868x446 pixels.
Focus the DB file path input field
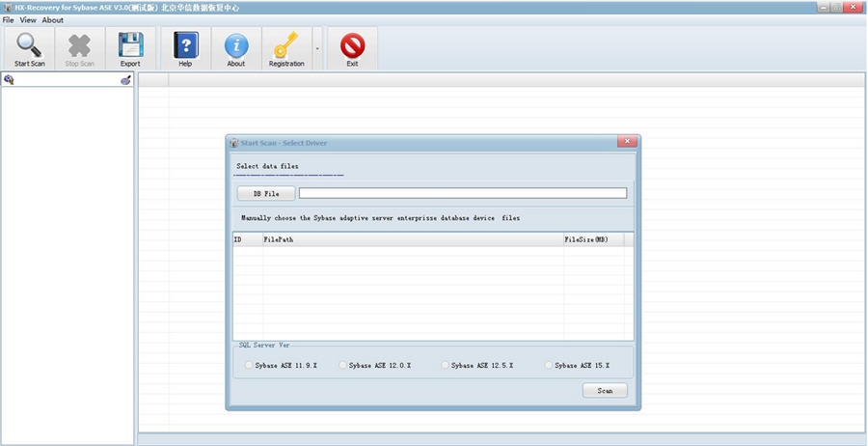(x=463, y=193)
